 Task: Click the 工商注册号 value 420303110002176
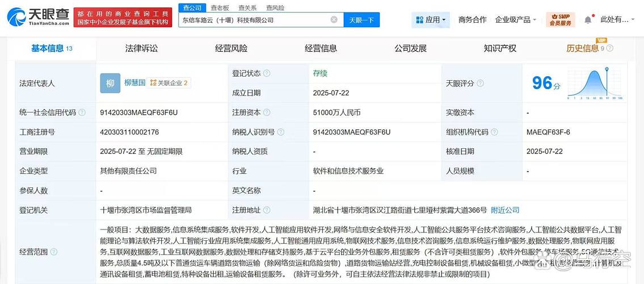(129, 132)
